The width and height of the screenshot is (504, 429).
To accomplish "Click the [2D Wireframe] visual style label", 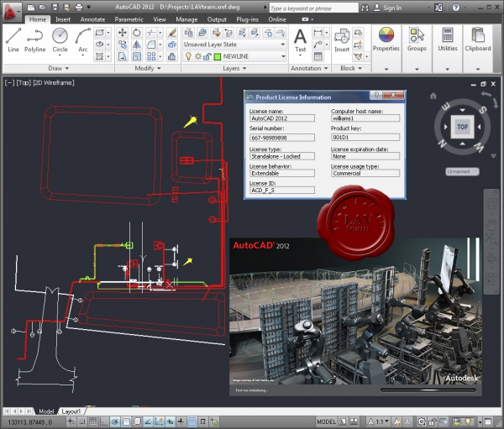I will tap(54, 82).
